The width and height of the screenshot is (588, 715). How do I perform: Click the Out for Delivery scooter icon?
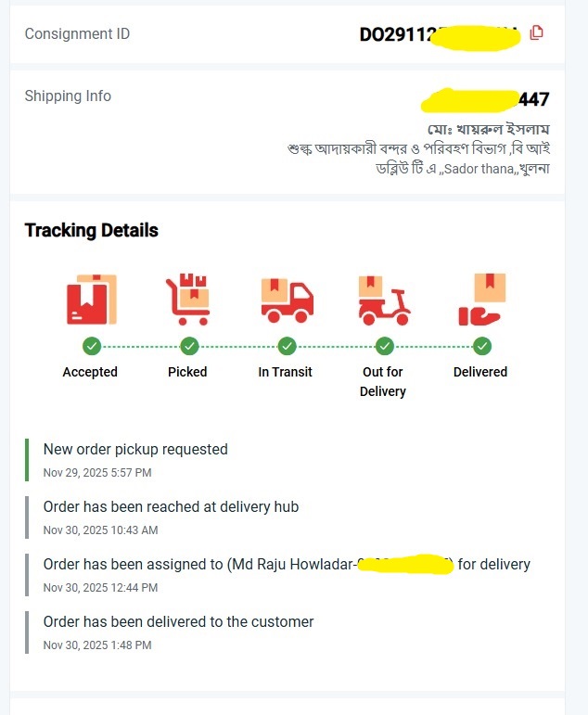(x=384, y=300)
